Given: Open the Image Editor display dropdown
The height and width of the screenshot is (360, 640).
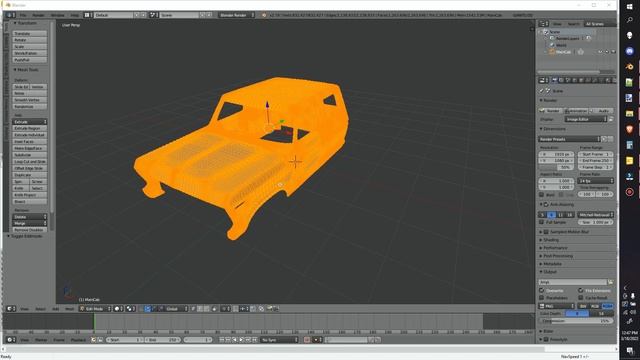Looking at the screenshot, I should [586, 119].
